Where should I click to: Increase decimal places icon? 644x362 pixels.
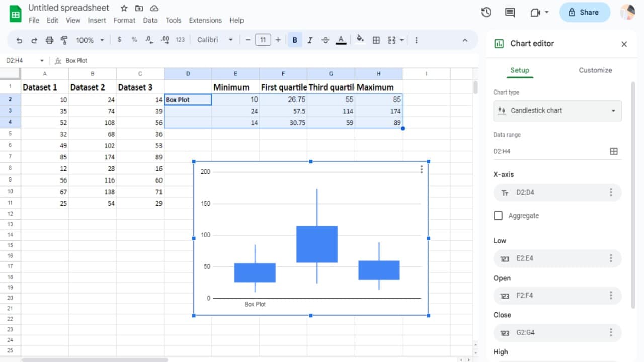tap(165, 40)
